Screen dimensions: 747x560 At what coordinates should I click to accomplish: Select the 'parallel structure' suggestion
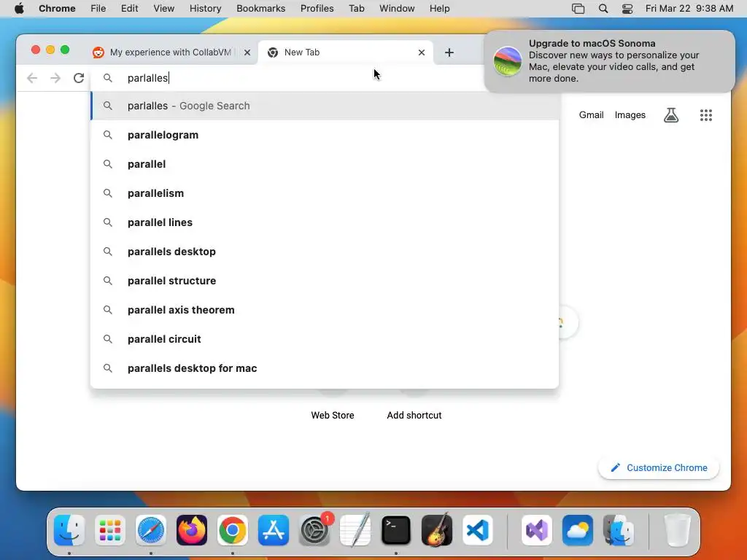point(325,281)
